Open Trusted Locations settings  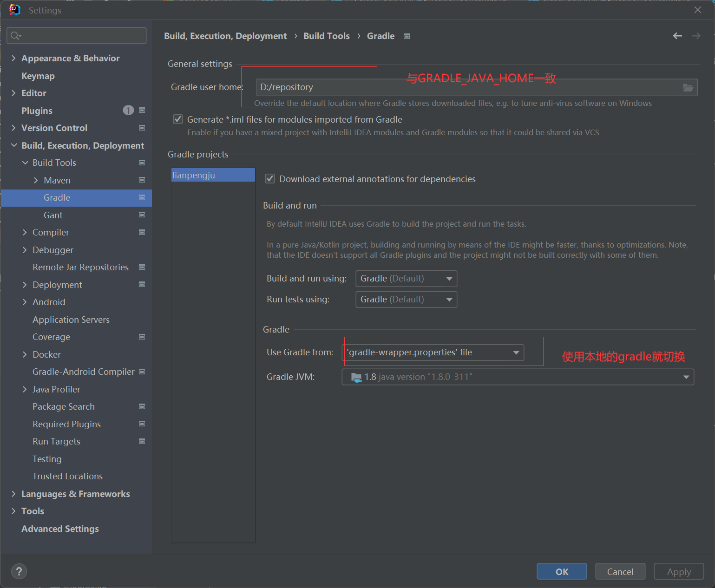pos(67,476)
